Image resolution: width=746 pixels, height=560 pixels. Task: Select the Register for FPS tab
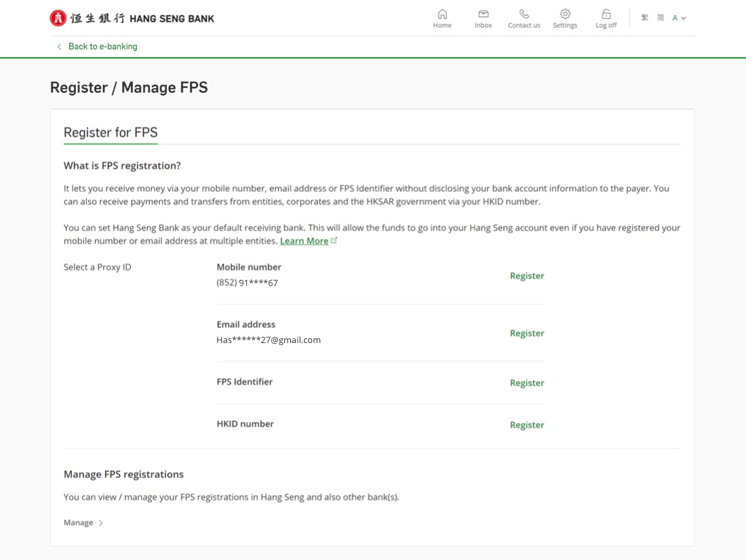(111, 133)
